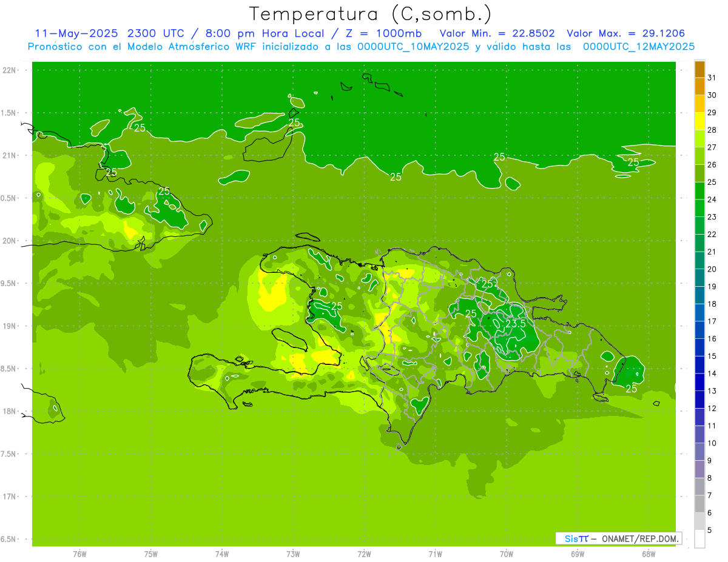Click the color scale value "31"
The height and width of the screenshot is (562, 728).
[712, 78]
